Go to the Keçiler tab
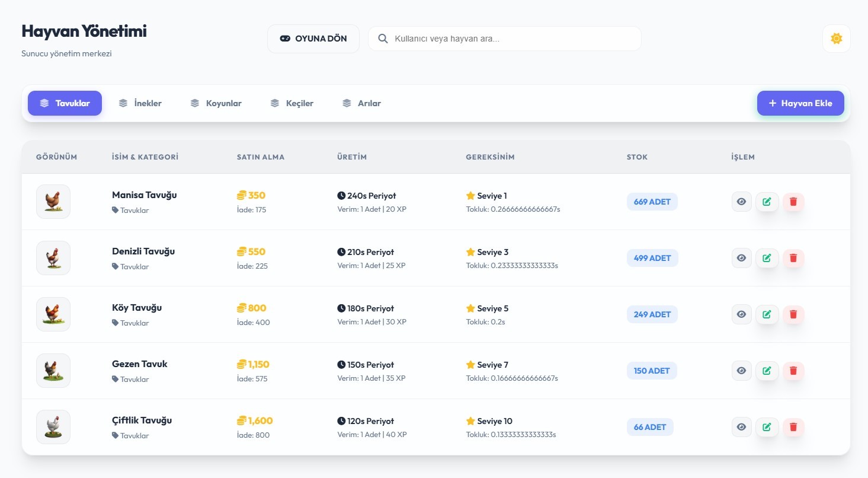868x478 pixels. [x=292, y=103]
